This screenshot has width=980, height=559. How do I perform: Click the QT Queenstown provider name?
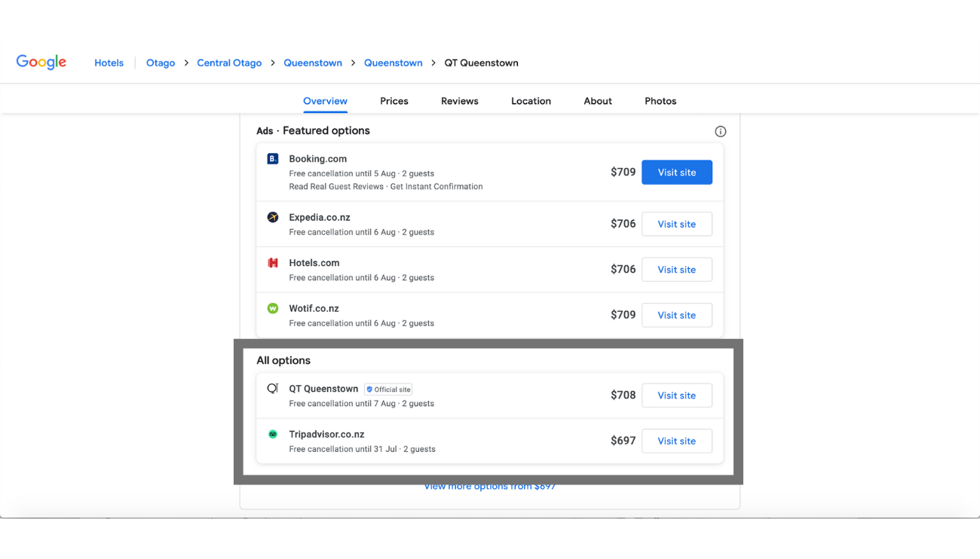pyautogui.click(x=323, y=389)
